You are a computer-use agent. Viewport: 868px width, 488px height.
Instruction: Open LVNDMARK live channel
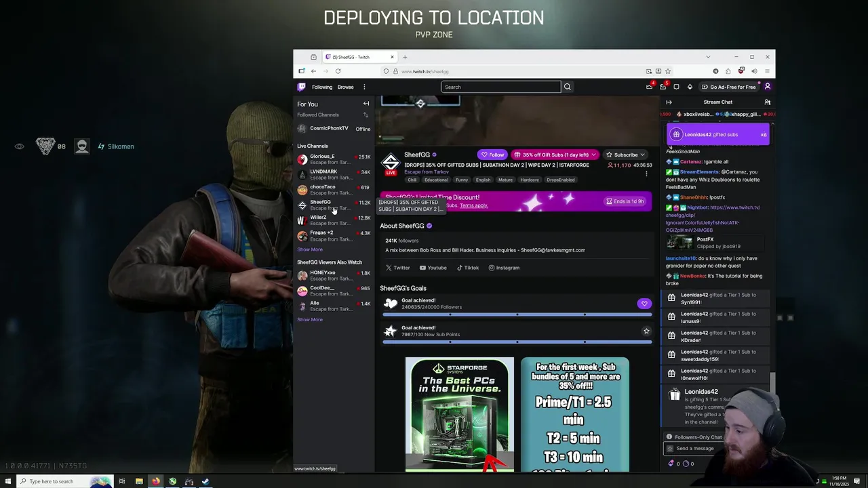(334, 175)
